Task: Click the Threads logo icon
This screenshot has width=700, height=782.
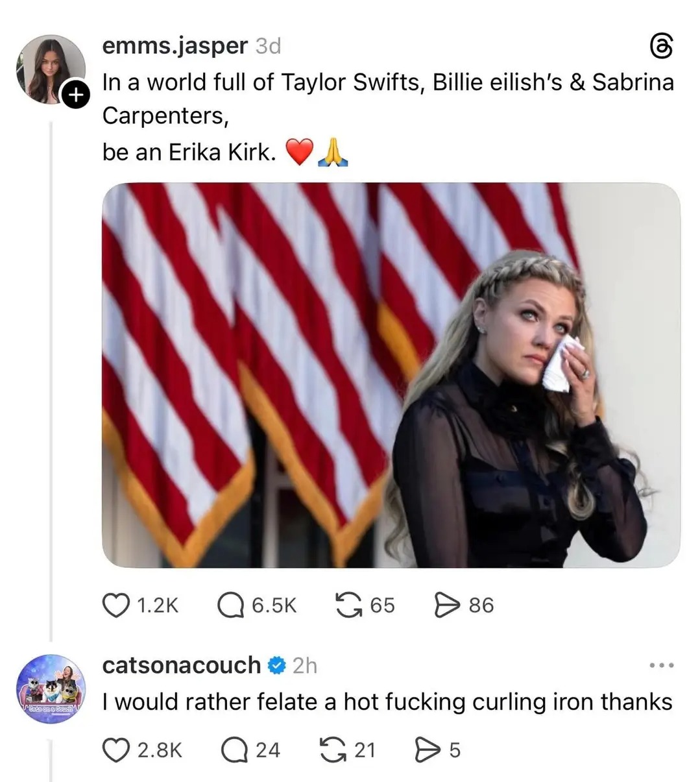Action: (x=661, y=47)
